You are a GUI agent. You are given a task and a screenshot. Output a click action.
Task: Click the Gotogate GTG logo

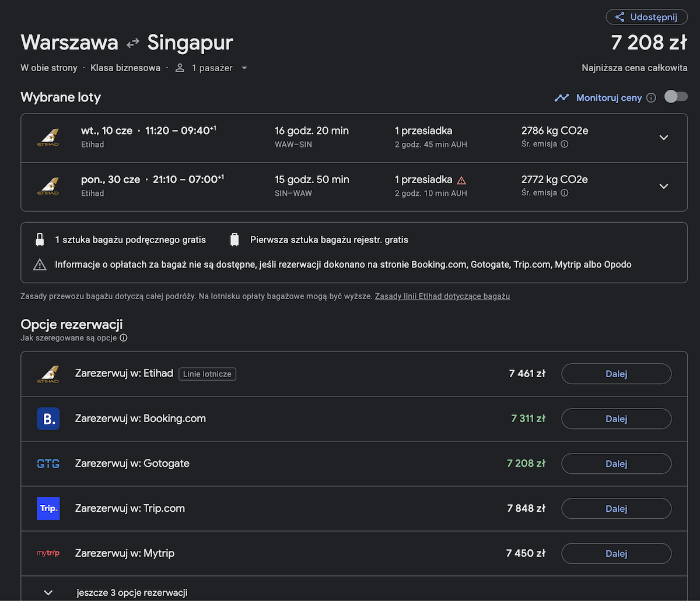(48, 464)
